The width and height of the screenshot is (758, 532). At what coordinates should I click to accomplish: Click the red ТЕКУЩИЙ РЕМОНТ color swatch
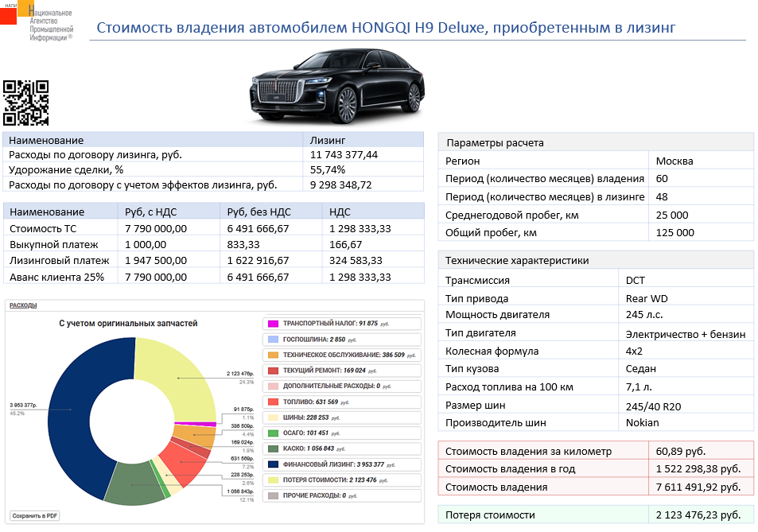[273, 371]
